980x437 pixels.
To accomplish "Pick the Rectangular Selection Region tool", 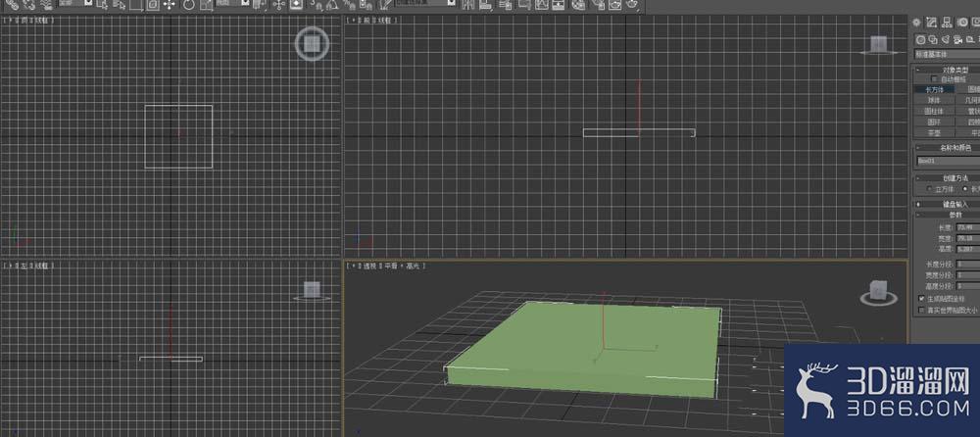I will [x=135, y=5].
